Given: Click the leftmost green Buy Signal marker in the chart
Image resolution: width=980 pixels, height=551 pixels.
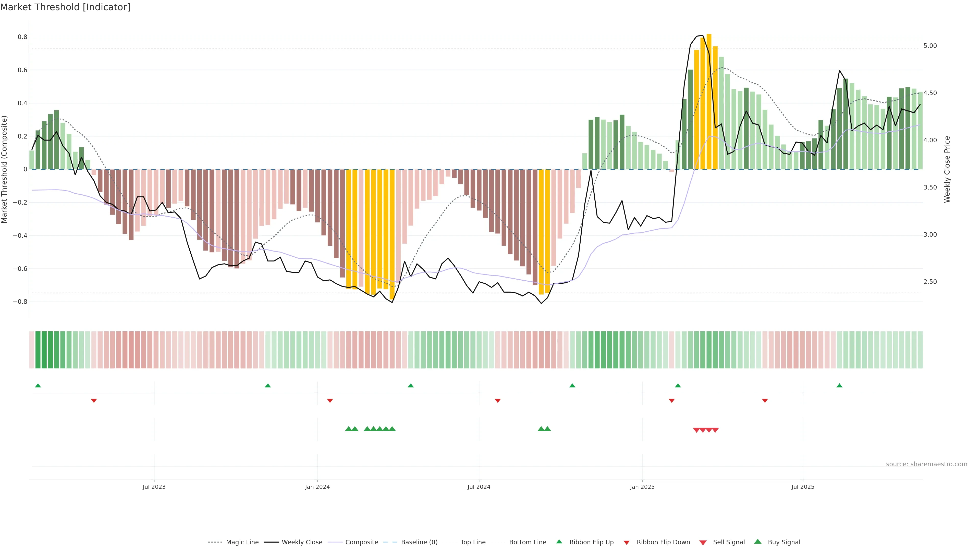Looking at the screenshot, I should point(348,429).
